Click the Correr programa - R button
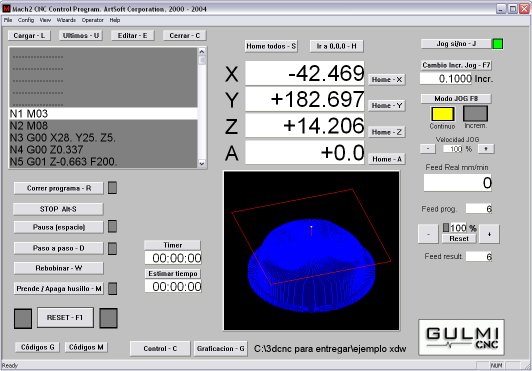Viewport: 532px width, 371px height. [59, 188]
